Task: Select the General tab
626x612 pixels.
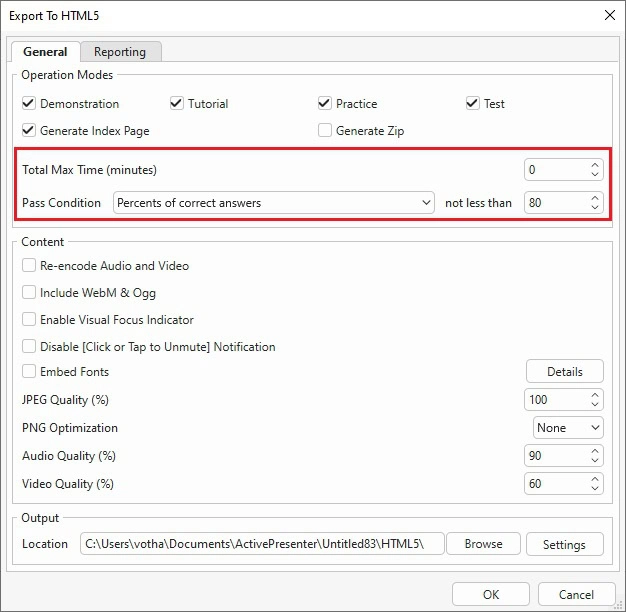Action: point(45,51)
